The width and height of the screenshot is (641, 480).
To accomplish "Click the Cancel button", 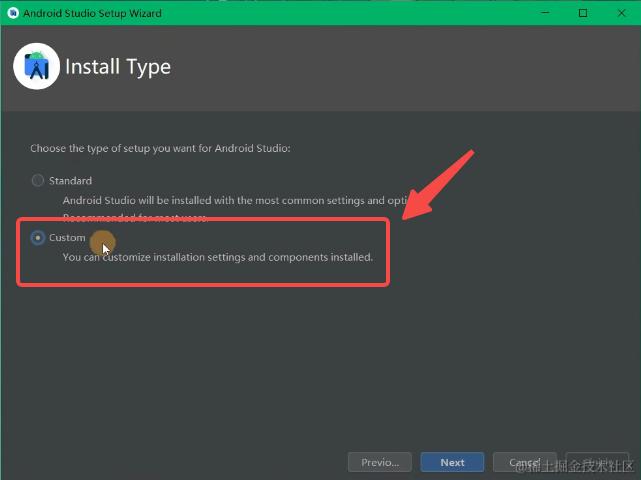I will pyautogui.click(x=524, y=462).
